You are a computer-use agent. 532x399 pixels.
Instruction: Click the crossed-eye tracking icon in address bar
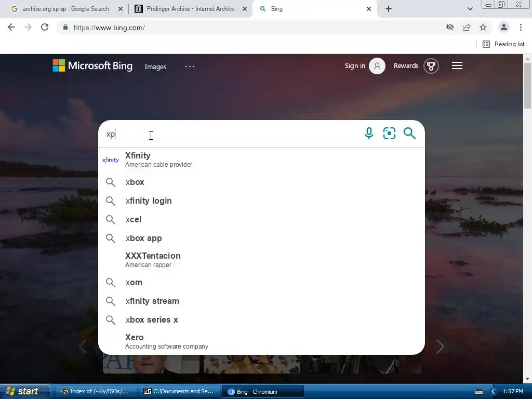[450, 27]
